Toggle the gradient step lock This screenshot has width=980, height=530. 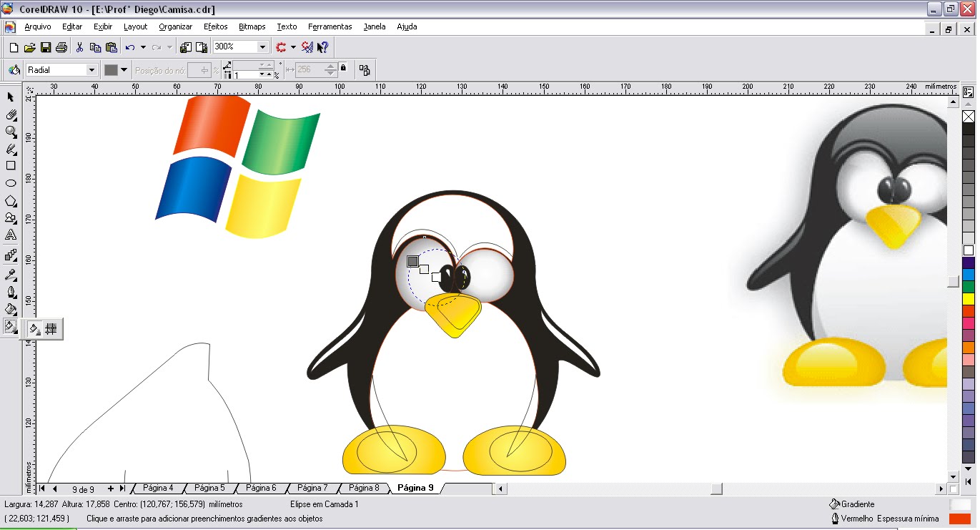pos(344,68)
